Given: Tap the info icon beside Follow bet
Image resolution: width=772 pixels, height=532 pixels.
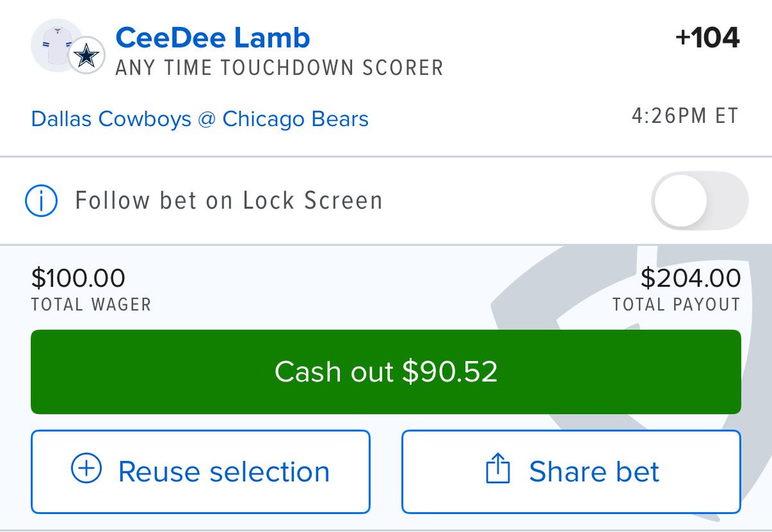Looking at the screenshot, I should pos(41,201).
